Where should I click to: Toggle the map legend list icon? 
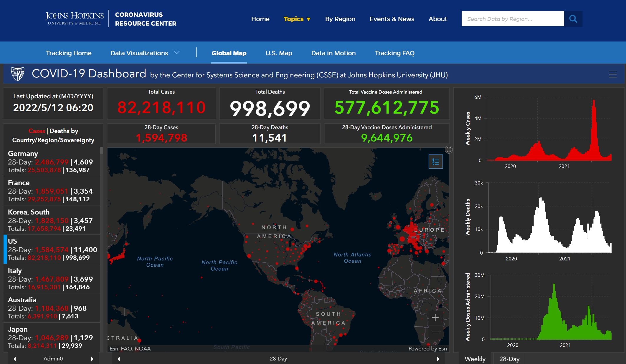(x=435, y=162)
